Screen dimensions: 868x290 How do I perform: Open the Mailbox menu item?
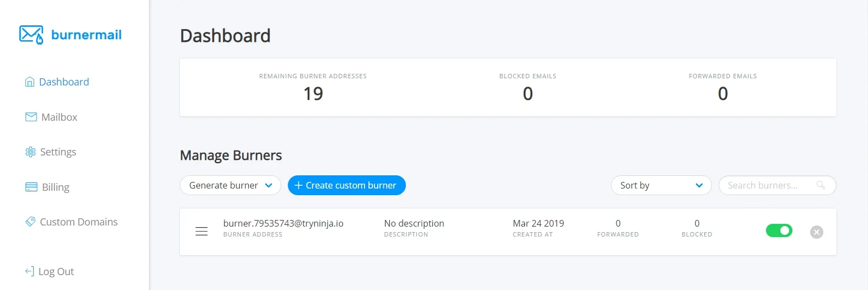[x=51, y=117]
